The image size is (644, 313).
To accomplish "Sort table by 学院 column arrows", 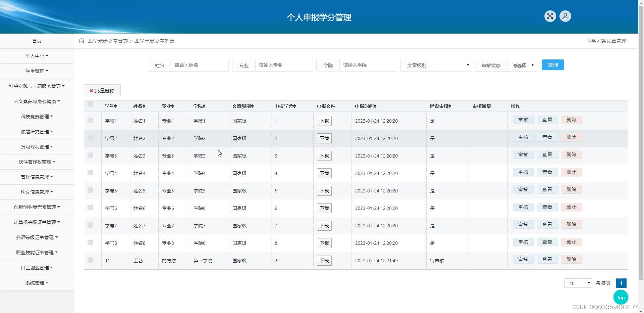I will pos(204,106).
